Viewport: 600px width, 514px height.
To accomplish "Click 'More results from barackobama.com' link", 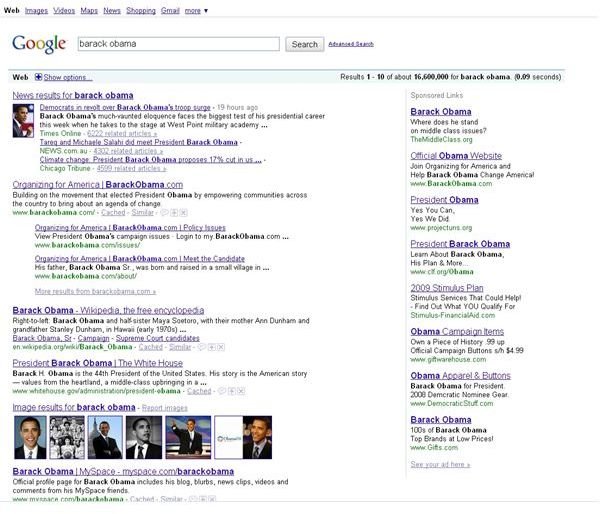I will 95,292.
